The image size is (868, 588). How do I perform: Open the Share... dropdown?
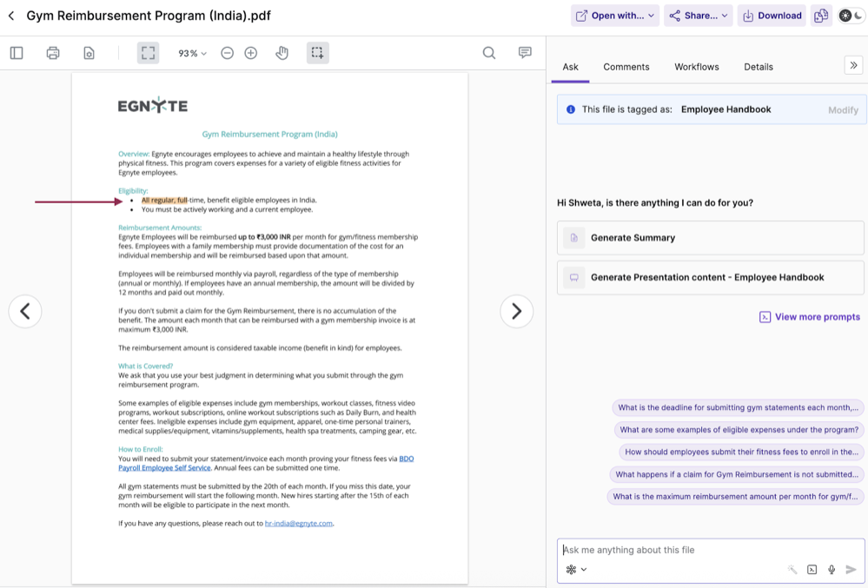pyautogui.click(x=699, y=15)
